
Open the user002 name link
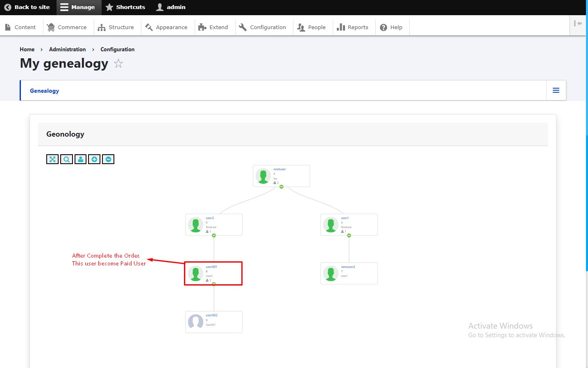pos(211,315)
